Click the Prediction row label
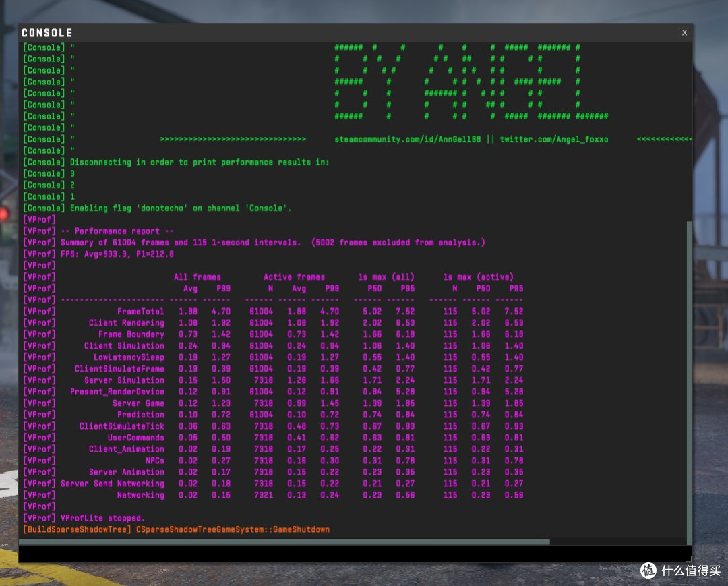The width and height of the screenshot is (728, 586). click(140, 414)
